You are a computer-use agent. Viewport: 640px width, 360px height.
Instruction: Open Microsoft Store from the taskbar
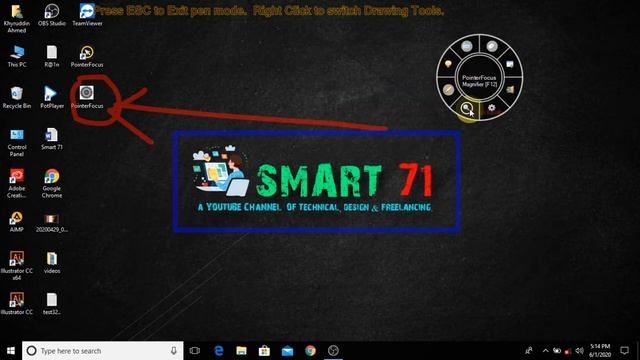coord(264,351)
